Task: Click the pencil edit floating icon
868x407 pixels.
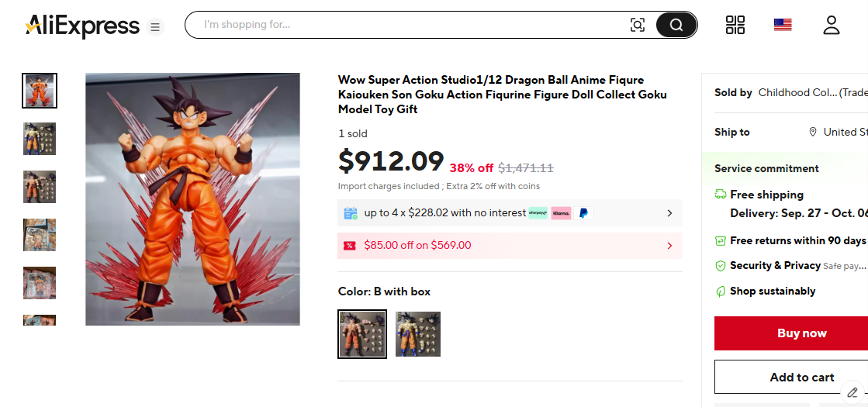Action: 852,392
